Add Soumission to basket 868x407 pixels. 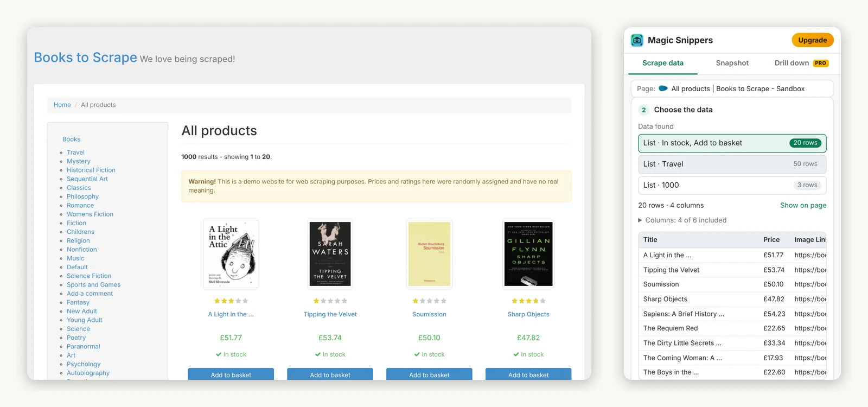pyautogui.click(x=429, y=374)
